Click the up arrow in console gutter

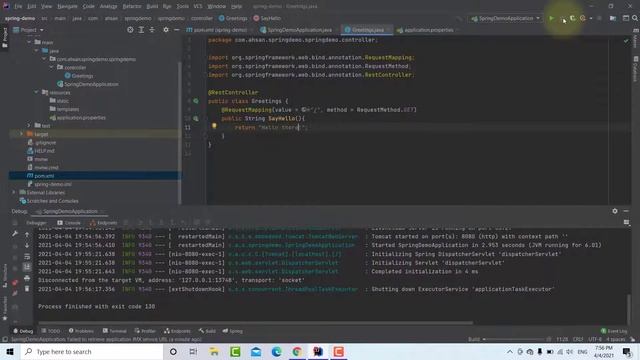coord(27,235)
